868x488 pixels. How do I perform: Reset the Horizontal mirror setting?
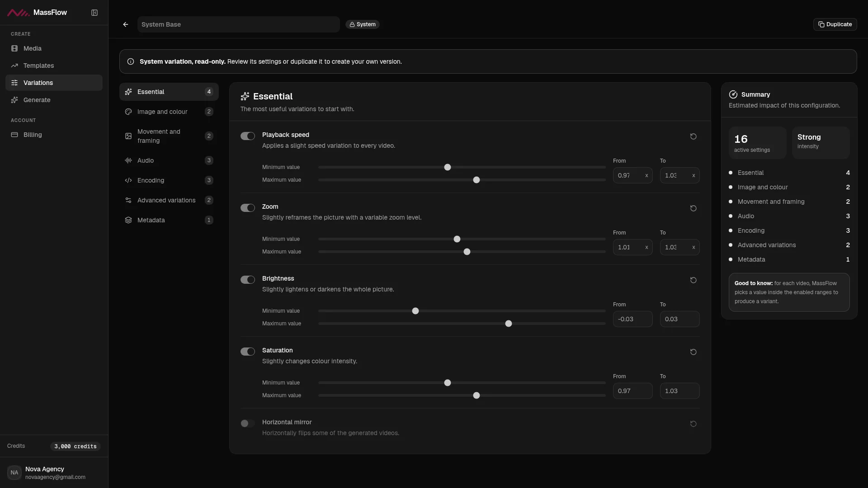click(x=693, y=424)
